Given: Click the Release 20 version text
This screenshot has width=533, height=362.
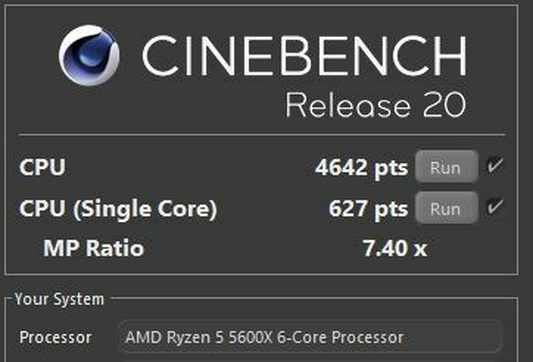Looking at the screenshot, I should pyautogui.click(x=376, y=104).
